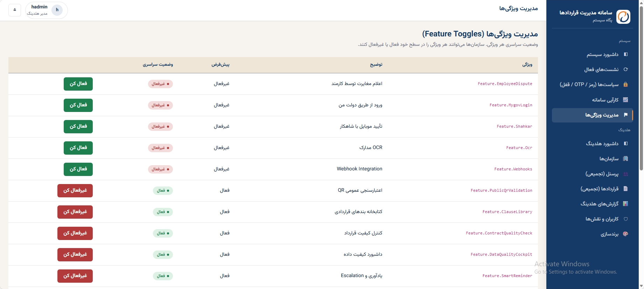Click the app logo icon in sidebar

(623, 16)
